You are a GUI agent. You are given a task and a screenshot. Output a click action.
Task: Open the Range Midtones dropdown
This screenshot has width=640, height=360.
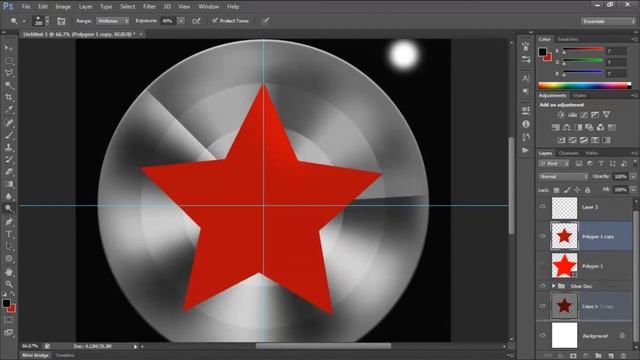coord(113,21)
